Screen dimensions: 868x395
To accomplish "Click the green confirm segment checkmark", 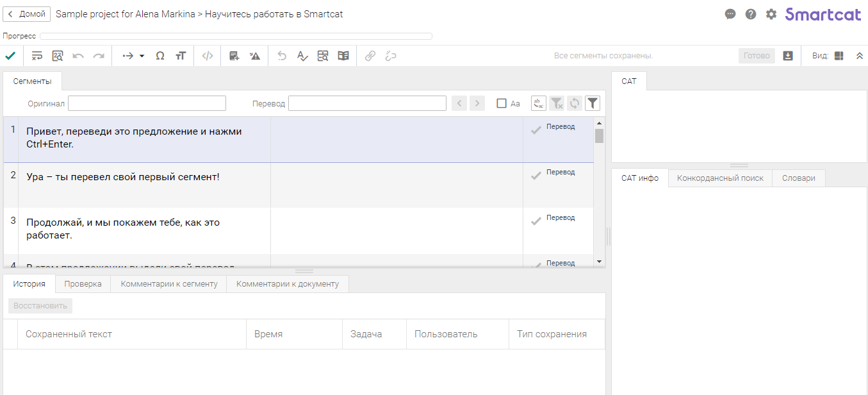I will click(10, 56).
